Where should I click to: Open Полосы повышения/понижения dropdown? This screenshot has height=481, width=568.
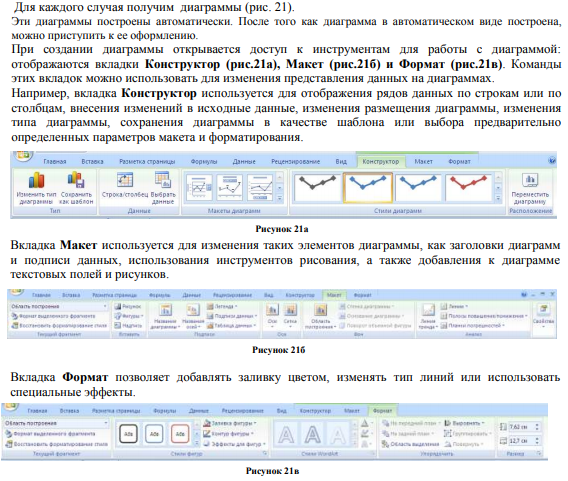484,316
